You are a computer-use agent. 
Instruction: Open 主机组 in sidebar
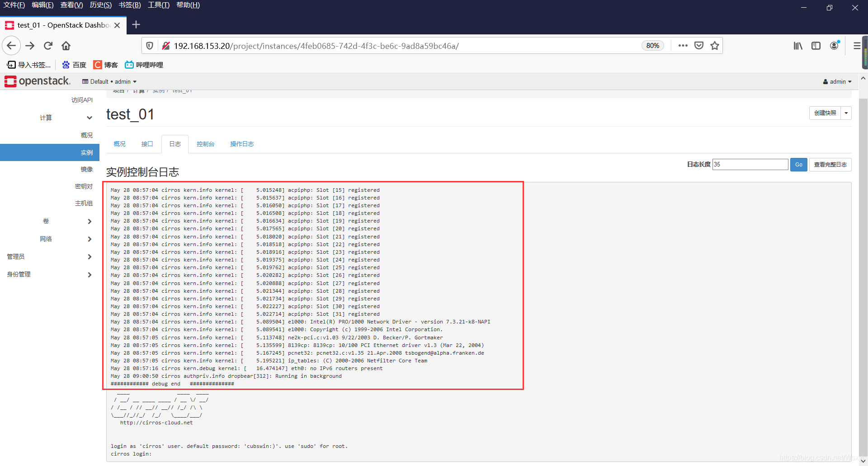click(84, 204)
